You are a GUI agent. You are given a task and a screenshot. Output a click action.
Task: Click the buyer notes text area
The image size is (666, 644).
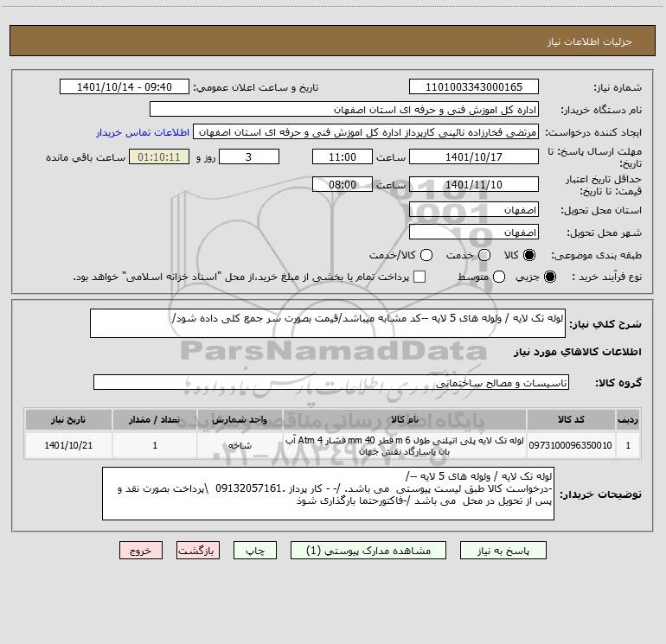(328, 494)
